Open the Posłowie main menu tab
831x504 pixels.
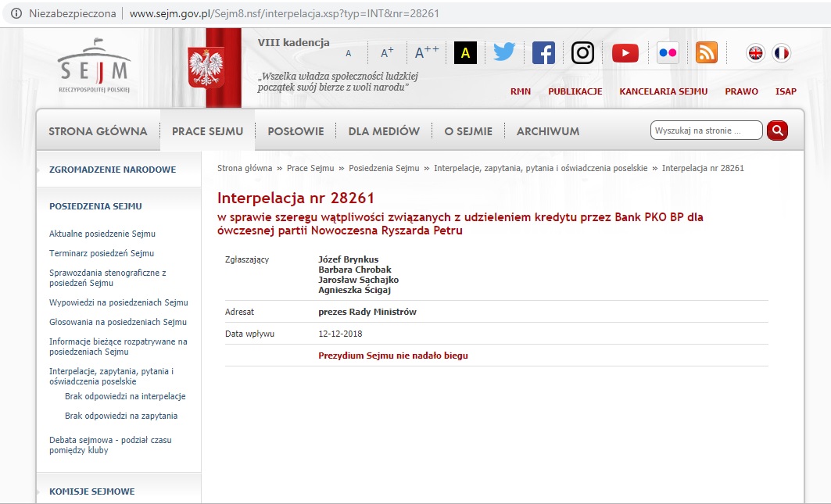[x=296, y=131]
